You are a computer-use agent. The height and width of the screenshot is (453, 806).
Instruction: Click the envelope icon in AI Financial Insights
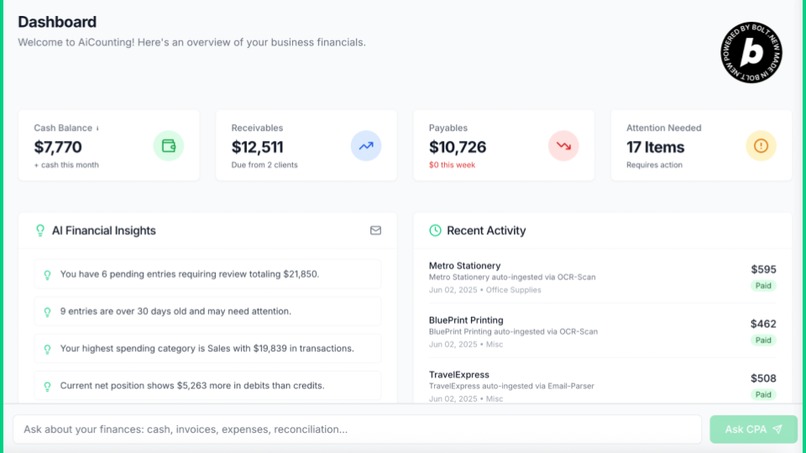coord(376,230)
